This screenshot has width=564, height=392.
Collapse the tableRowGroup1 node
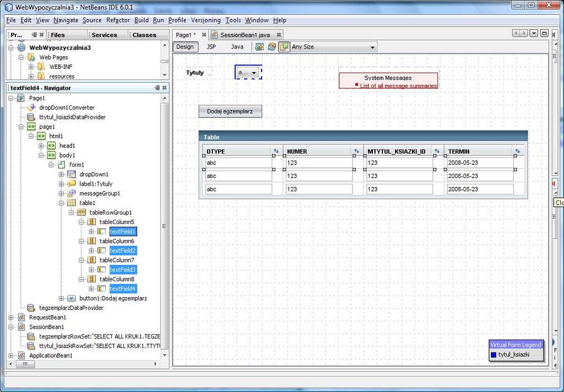71,213
